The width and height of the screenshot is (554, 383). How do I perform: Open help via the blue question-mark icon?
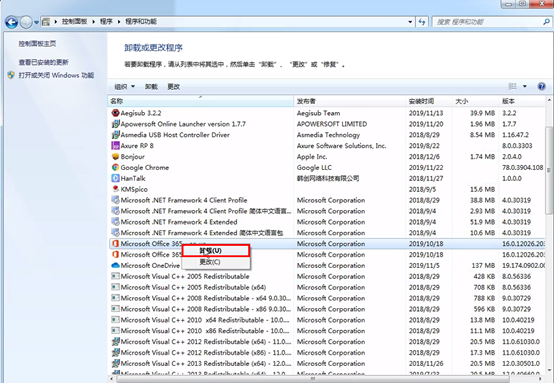[541, 86]
